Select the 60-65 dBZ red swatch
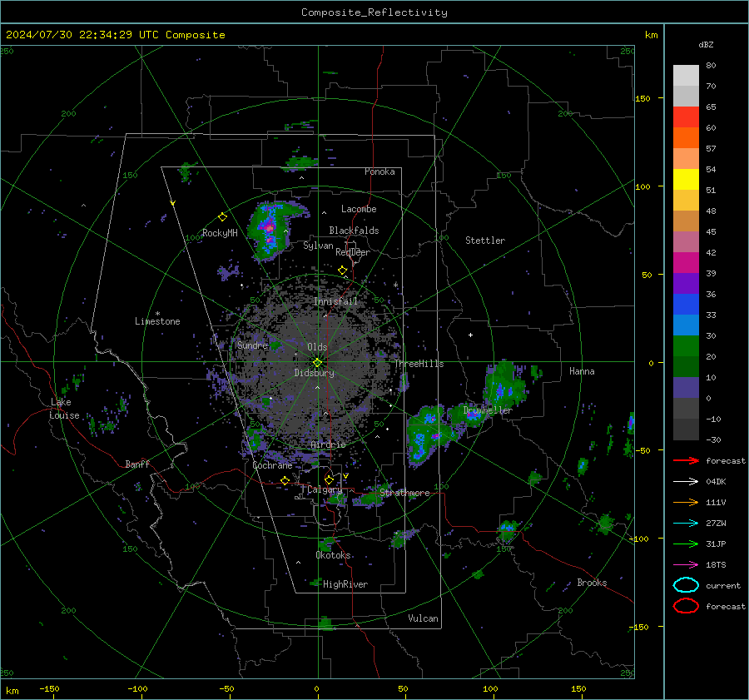This screenshot has height=700, width=749. 686,117
